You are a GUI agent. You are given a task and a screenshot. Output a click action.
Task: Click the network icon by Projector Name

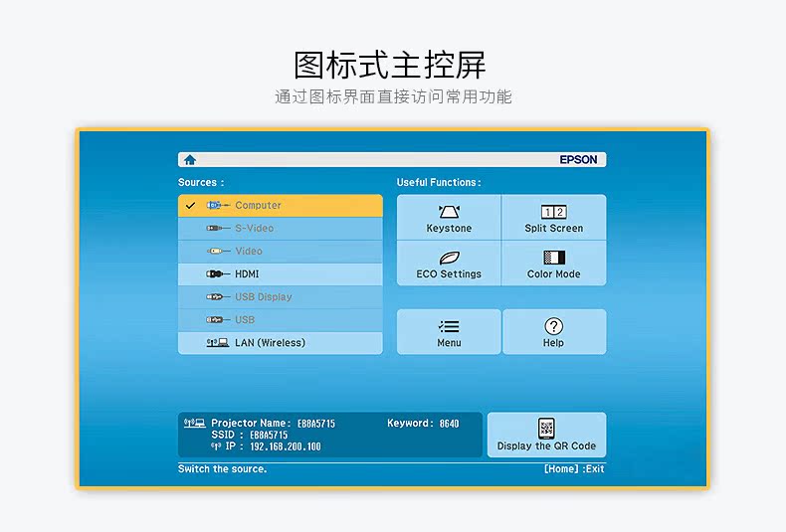[x=194, y=424]
